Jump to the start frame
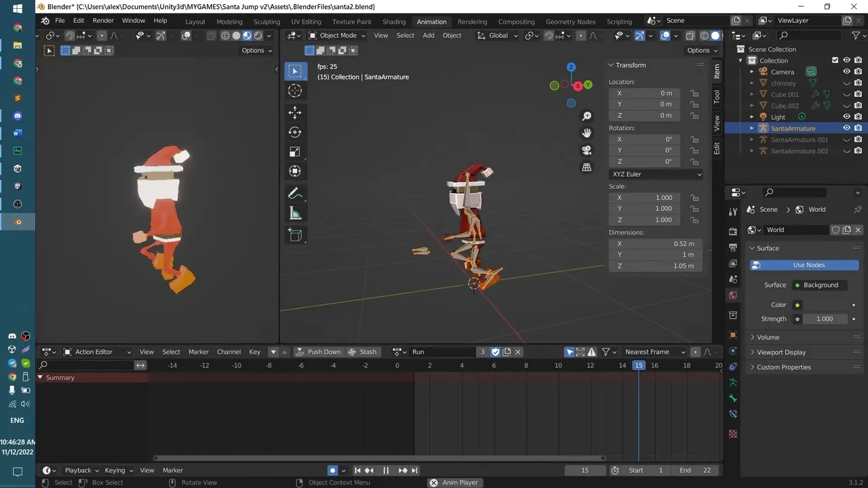 pyautogui.click(x=358, y=470)
